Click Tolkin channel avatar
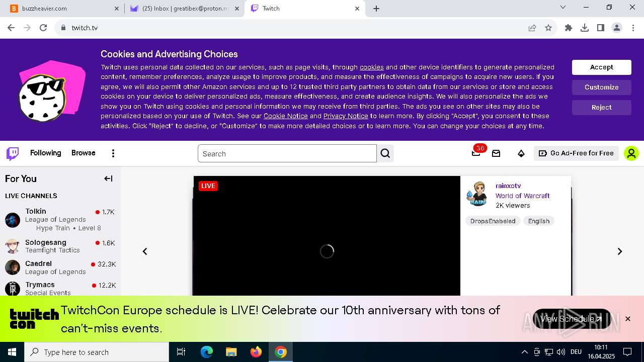 tap(13, 220)
